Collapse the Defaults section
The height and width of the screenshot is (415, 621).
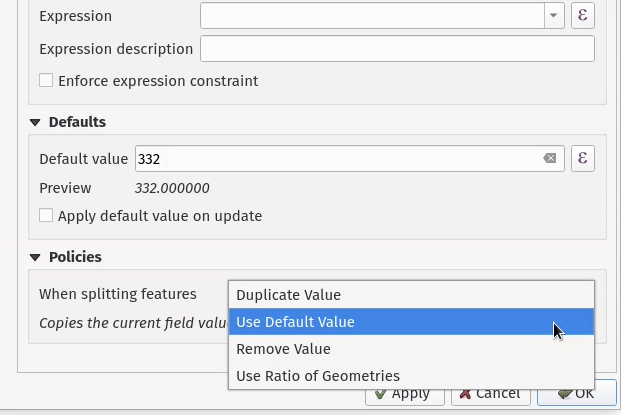point(36,122)
